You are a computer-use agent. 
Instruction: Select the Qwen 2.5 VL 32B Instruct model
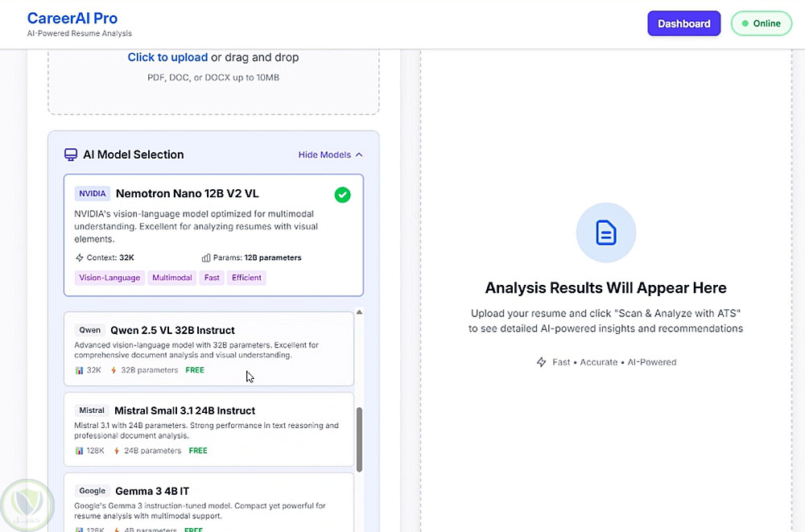pyautogui.click(x=209, y=348)
